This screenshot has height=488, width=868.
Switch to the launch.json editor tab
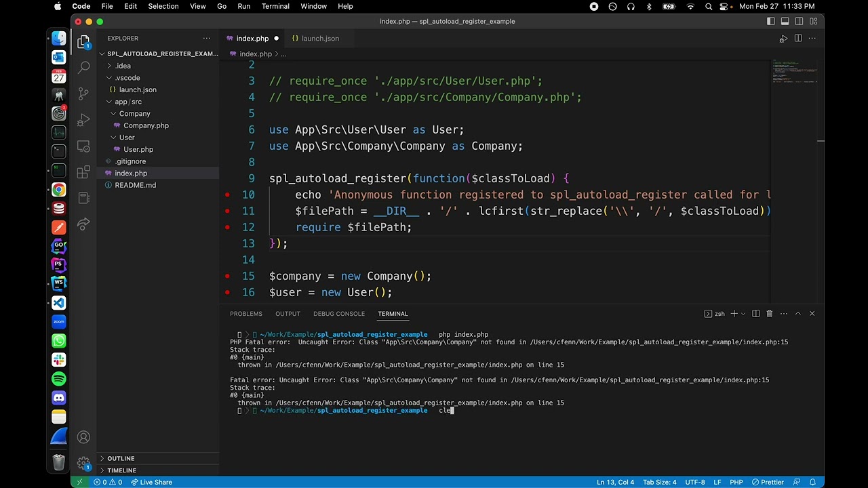(320, 39)
